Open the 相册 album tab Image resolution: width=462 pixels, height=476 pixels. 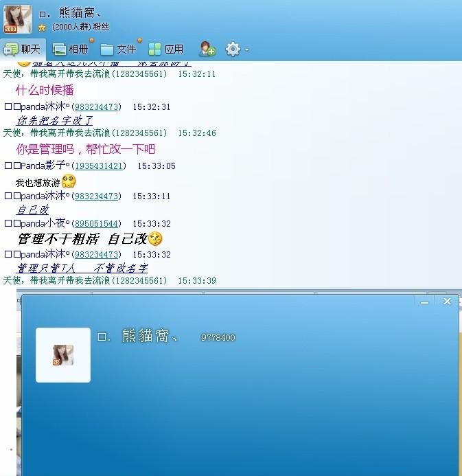pyautogui.click(x=71, y=49)
